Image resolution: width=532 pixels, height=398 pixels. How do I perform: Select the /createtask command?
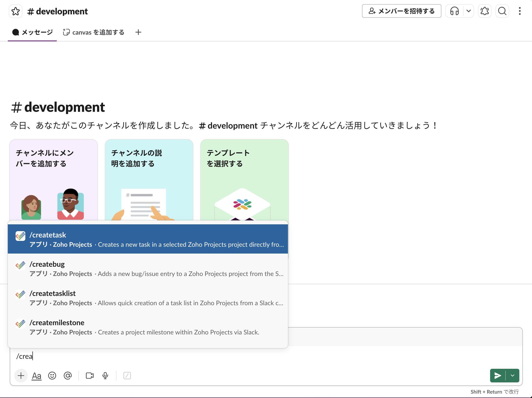coord(148,239)
